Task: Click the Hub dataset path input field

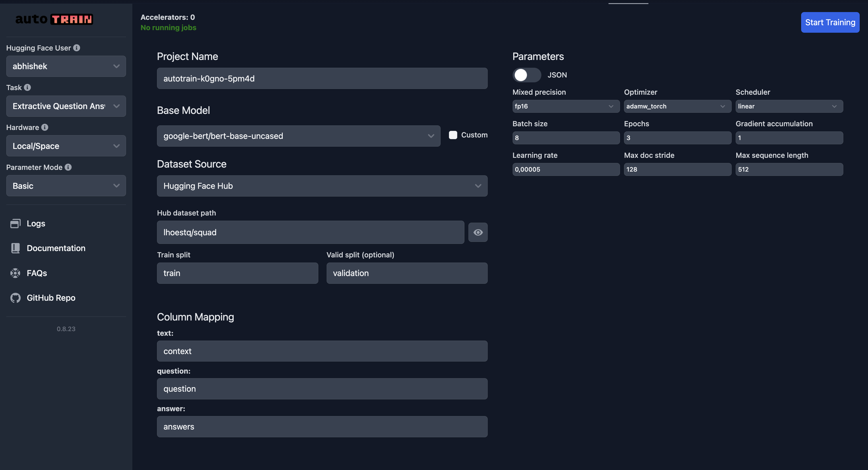Action: point(311,232)
